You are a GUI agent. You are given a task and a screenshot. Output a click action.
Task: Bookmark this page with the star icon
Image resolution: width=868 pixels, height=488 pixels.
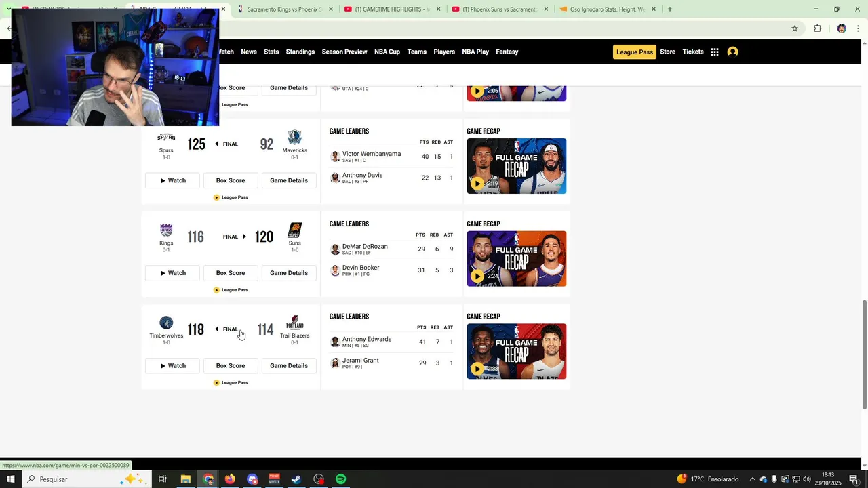795,28
